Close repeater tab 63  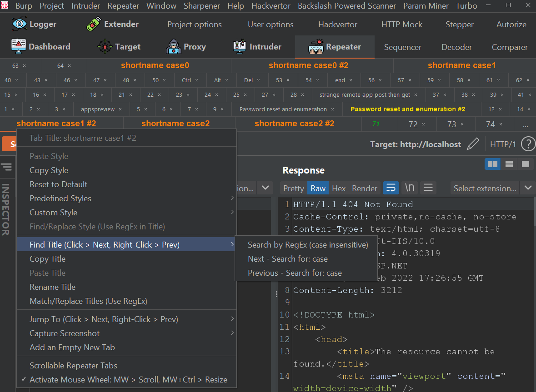point(24,65)
